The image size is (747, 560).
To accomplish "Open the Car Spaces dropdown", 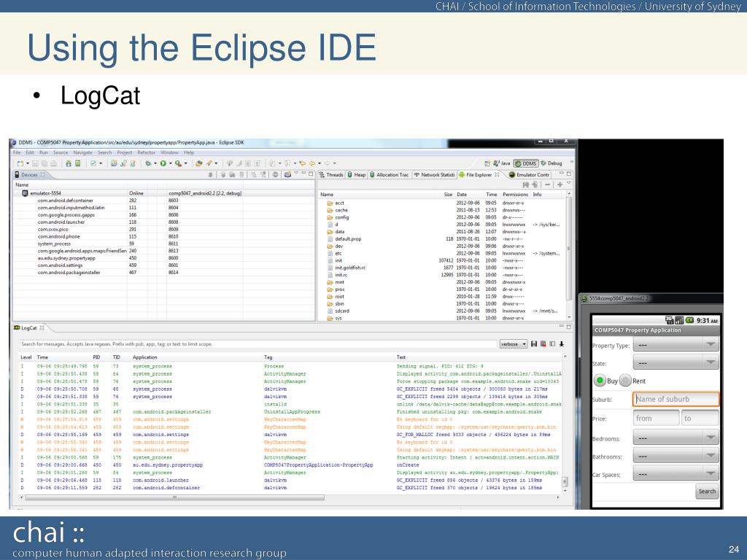I will (676, 474).
